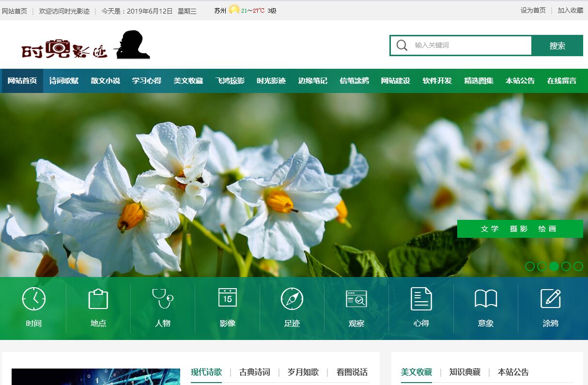Click the 加入收藏 link
Screen dimensions: 588x385
click(x=570, y=10)
